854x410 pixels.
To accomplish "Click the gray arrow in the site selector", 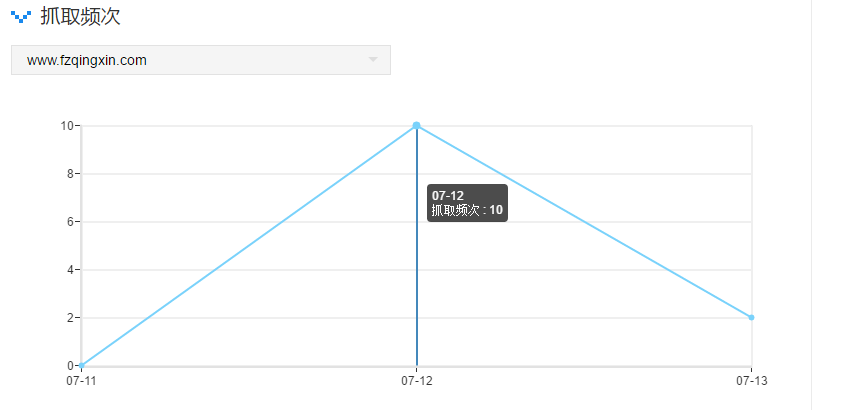I will (x=373, y=60).
